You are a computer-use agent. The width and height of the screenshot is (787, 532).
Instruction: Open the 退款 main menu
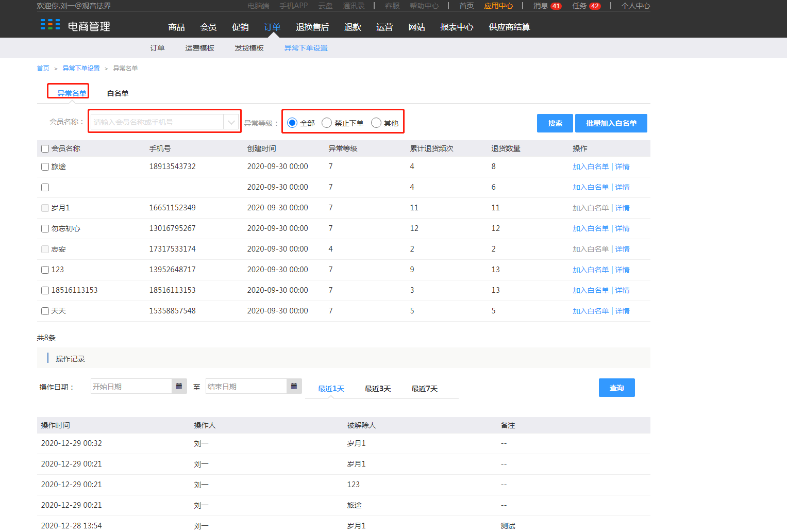point(353,27)
